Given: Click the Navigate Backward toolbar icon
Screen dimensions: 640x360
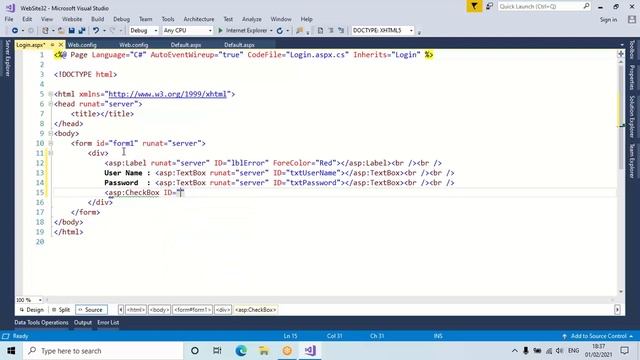Looking at the screenshot, I should 15,31.
